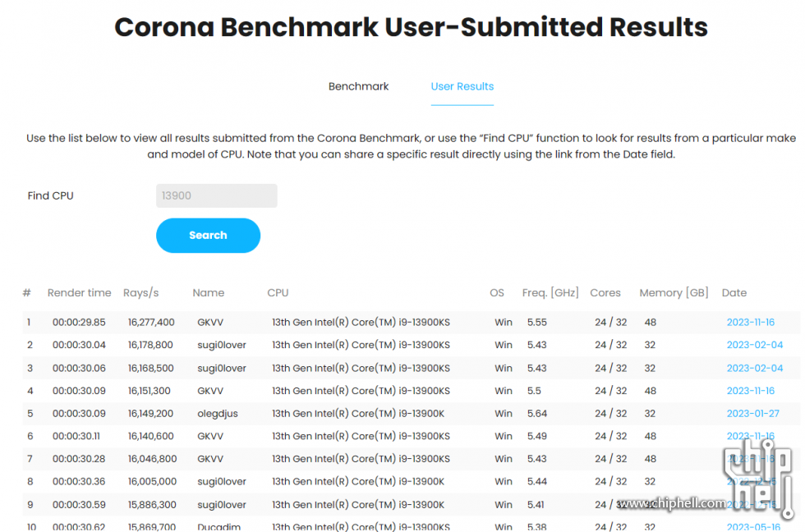Click rays value 16,005,000
The width and height of the screenshot is (805, 532).
pyautogui.click(x=152, y=481)
